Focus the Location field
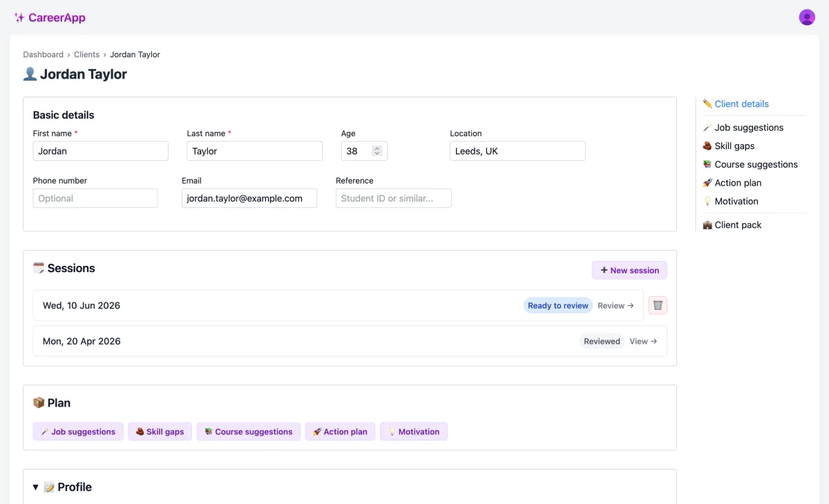The width and height of the screenshot is (829, 504). pos(517,151)
